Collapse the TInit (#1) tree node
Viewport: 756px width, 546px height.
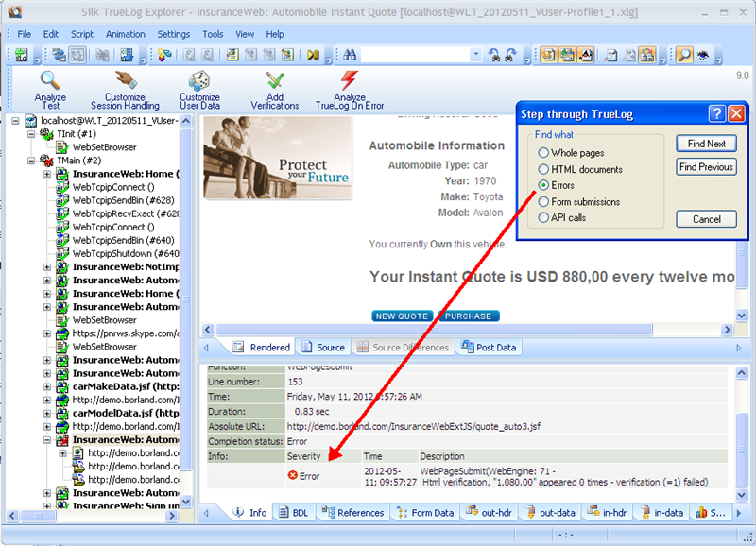pos(33,134)
